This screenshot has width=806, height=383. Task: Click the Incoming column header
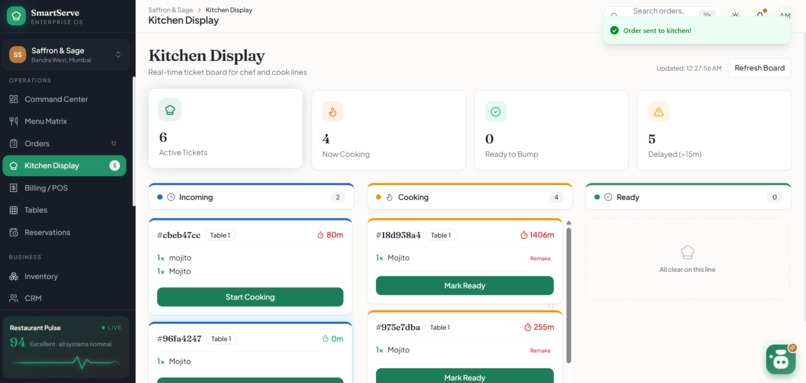tap(251, 196)
